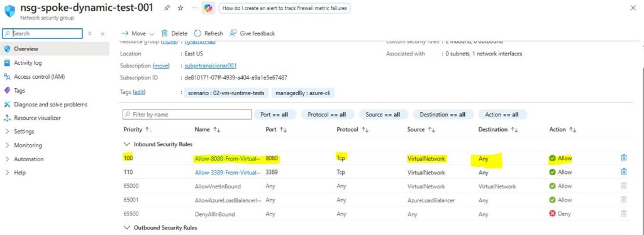Sort rules by Name column
Viewport: 644px width, 235px height.
208,129
